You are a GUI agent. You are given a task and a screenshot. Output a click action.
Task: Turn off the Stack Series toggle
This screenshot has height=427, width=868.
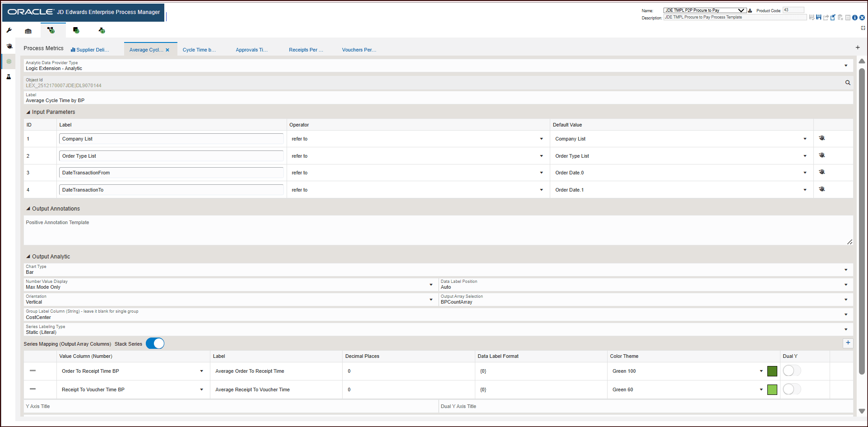pos(155,343)
